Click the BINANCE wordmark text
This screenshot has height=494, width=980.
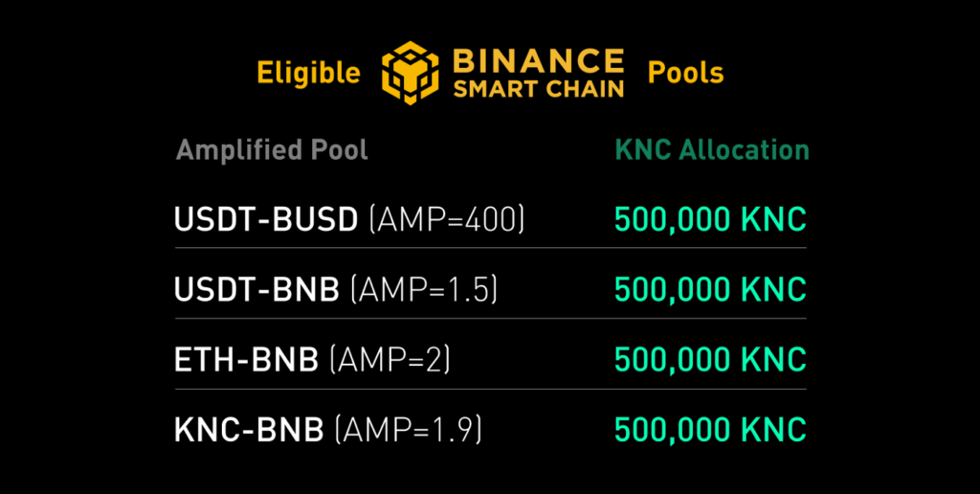click(x=539, y=60)
